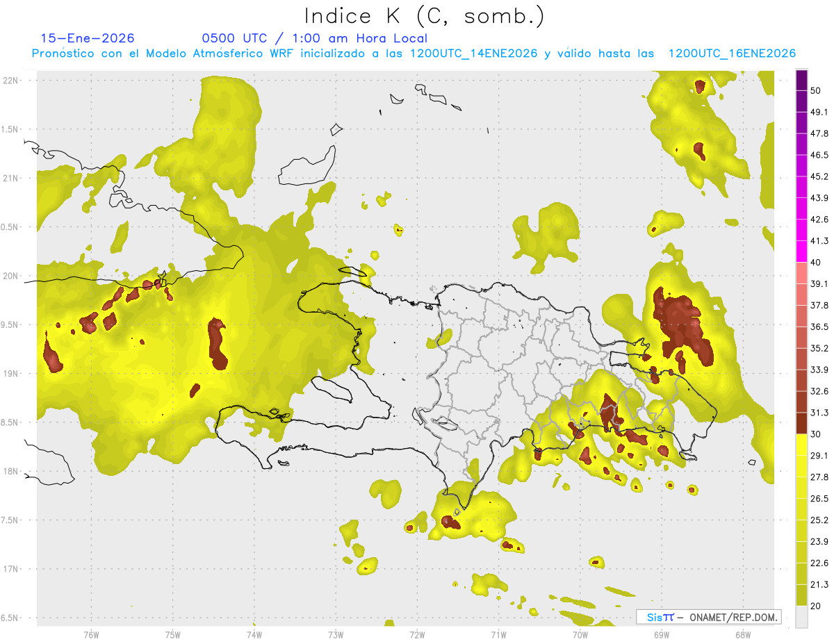The image size is (834, 644).
Task: Click the colorbar value label "22.6"
Action: [x=819, y=563]
